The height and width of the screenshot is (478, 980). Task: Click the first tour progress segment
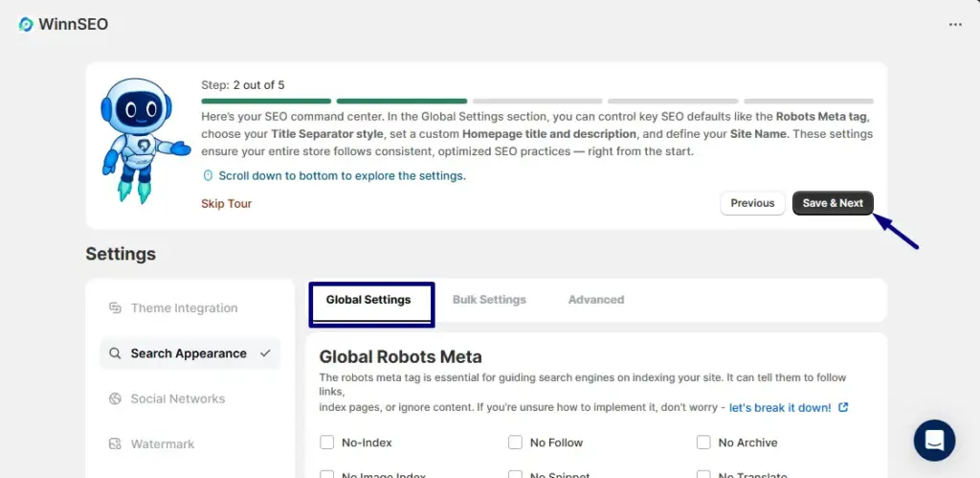266,101
